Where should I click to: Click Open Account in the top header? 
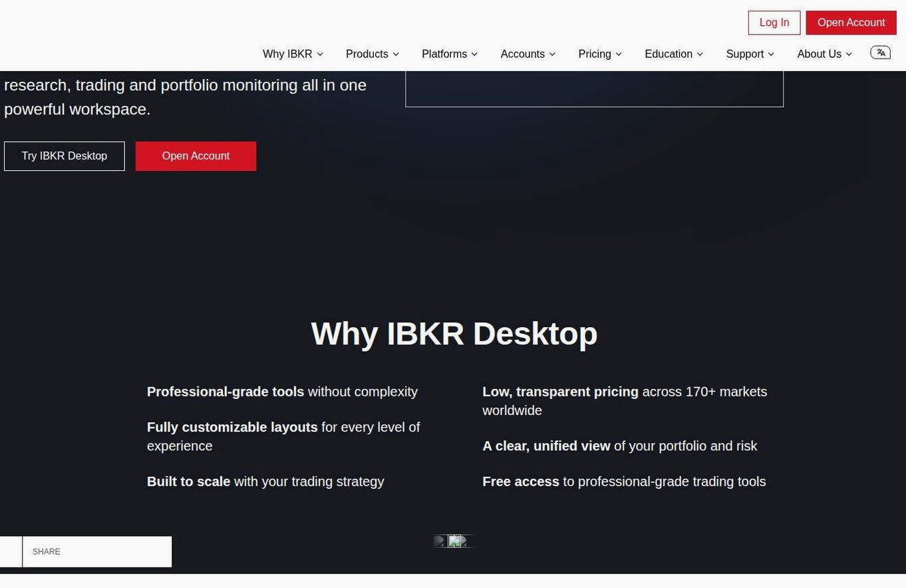point(851,23)
